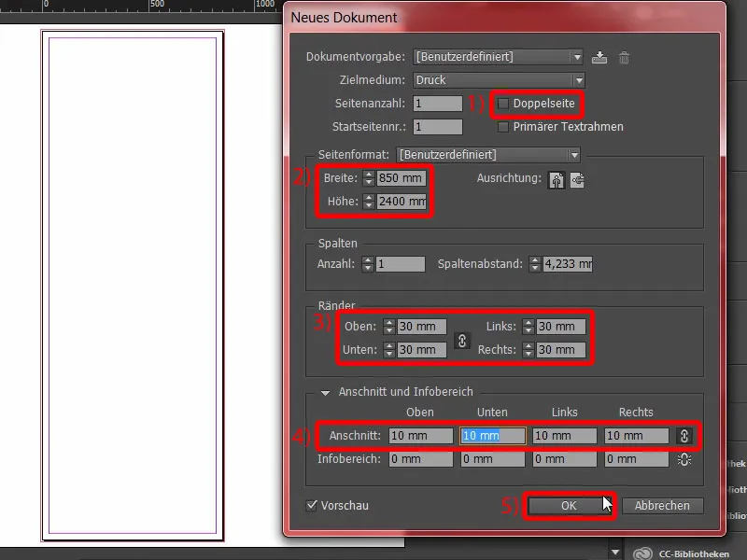Click Spaltenabstand stepper arrows

(x=534, y=264)
